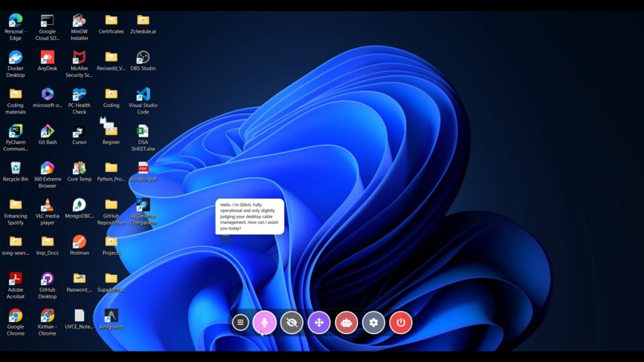The image size is (644, 362).
Task: Select the Coding materials folder
Action: point(15,101)
